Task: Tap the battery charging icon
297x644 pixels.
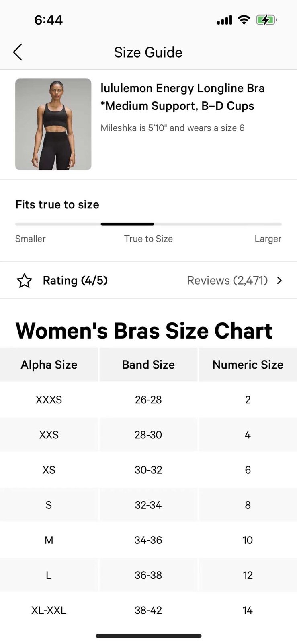Action: (x=266, y=20)
